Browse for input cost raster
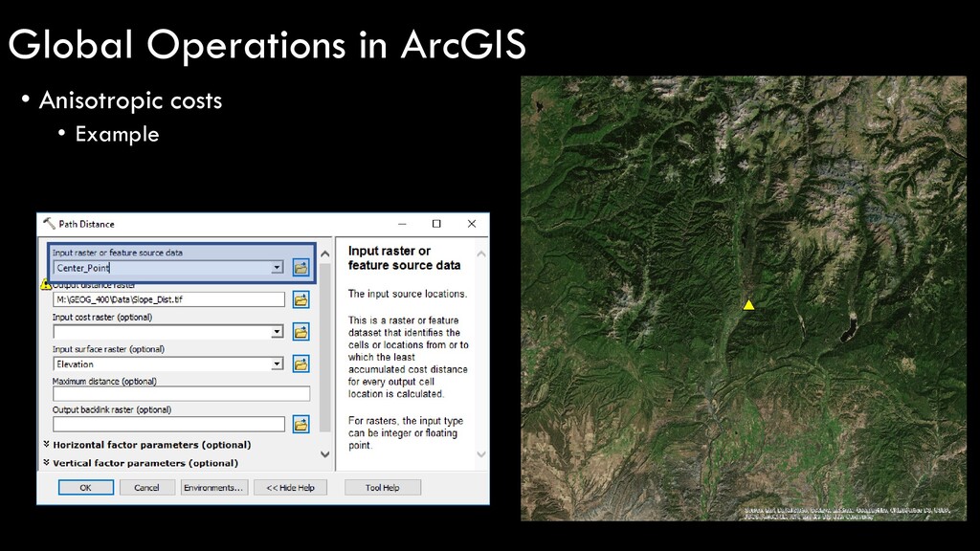The height and width of the screenshot is (551, 980). click(x=301, y=332)
